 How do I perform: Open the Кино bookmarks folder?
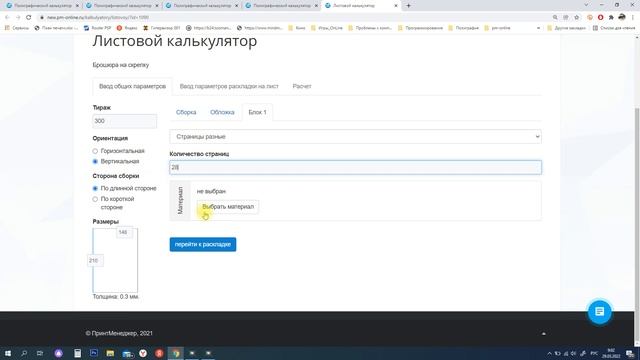297,28
